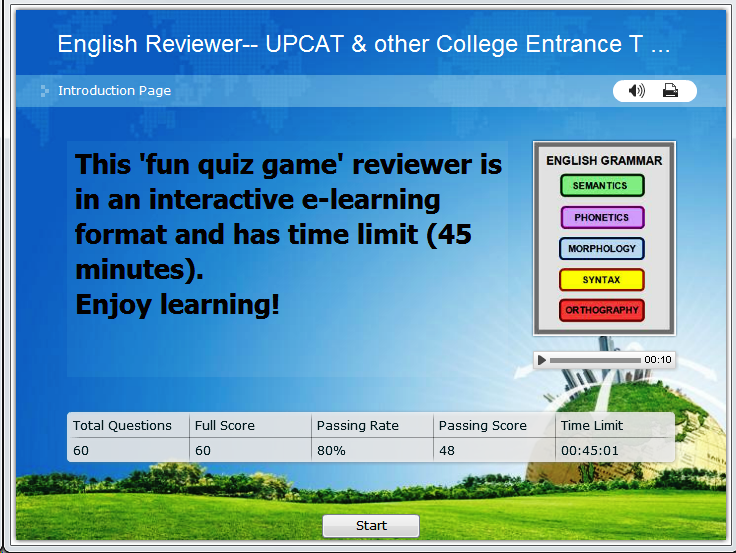Click the purple PHONETICS label
The image size is (736, 553).
tap(602, 217)
